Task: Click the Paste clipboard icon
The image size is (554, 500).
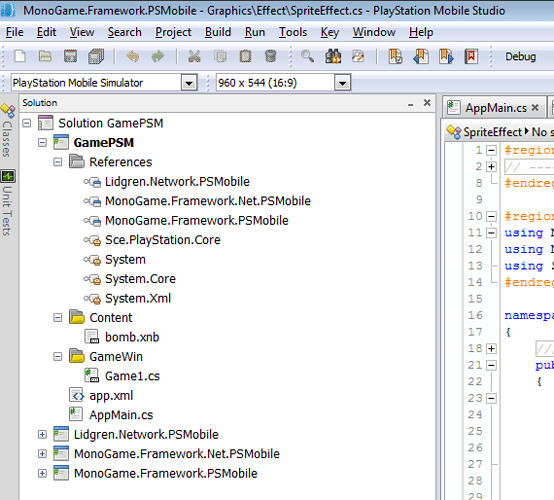Action: (x=245, y=56)
